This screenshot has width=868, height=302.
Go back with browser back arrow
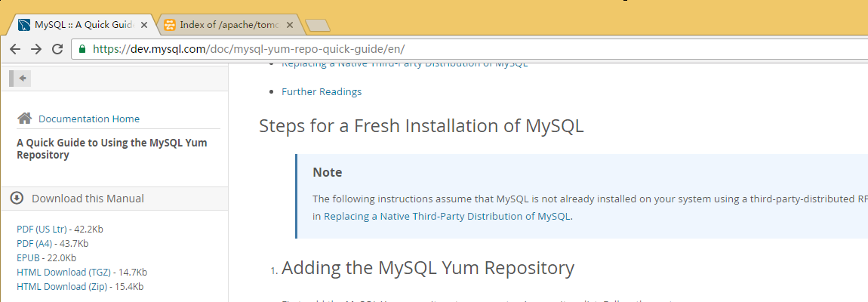[15, 49]
